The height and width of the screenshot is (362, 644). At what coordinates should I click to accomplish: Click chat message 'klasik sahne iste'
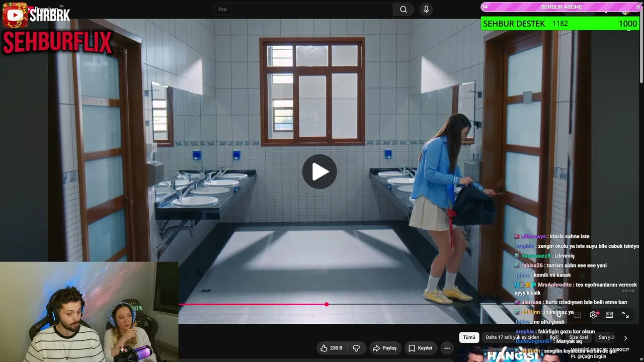pyautogui.click(x=570, y=236)
